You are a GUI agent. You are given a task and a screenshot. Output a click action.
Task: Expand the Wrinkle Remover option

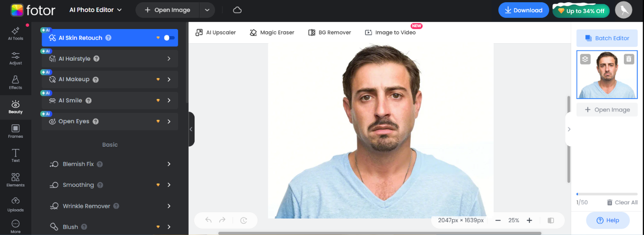pos(169,206)
